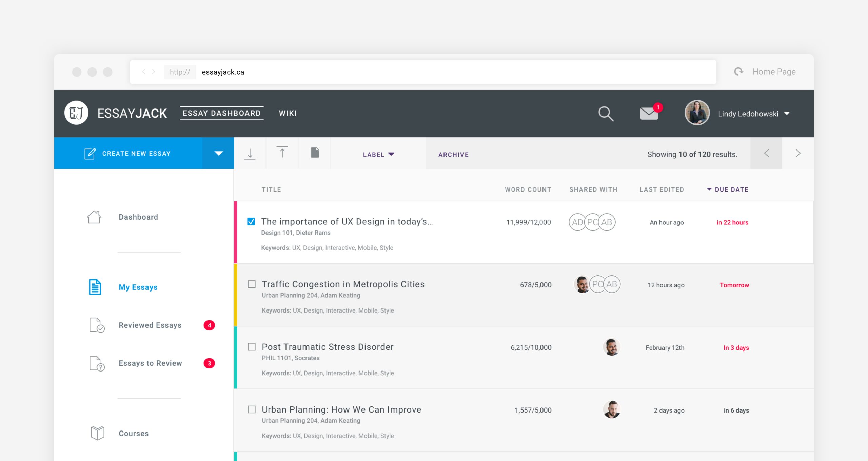Open the Label dropdown
Image resolution: width=868 pixels, height=461 pixels.
pyautogui.click(x=378, y=155)
